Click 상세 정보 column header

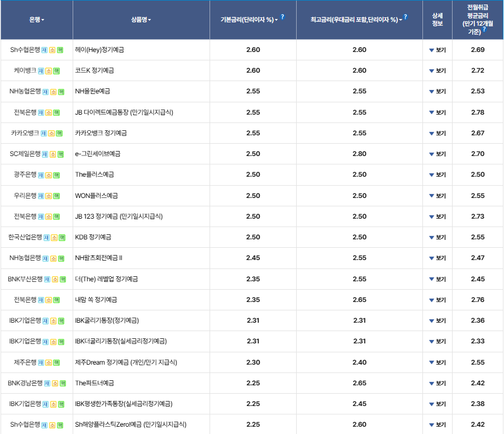pyautogui.click(x=438, y=20)
